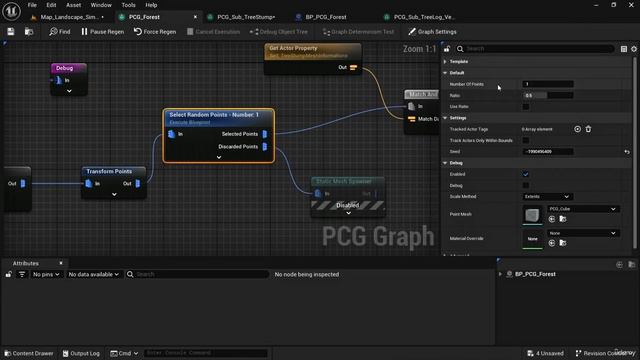Add element to Tracked Actor Tags
The image size is (640, 360).
coord(577,129)
